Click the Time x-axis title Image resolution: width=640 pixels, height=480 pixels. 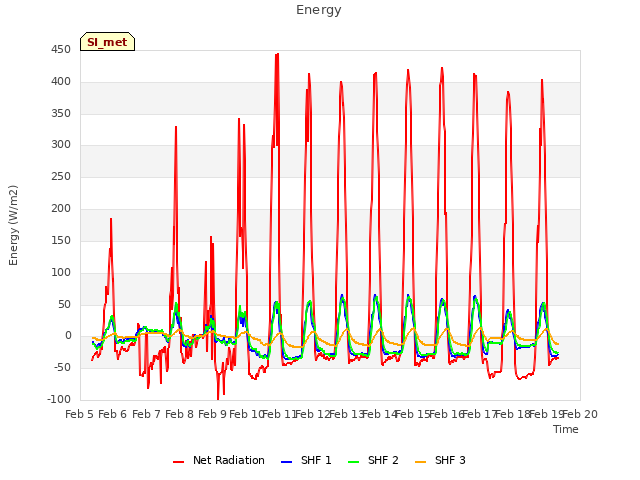point(566,429)
